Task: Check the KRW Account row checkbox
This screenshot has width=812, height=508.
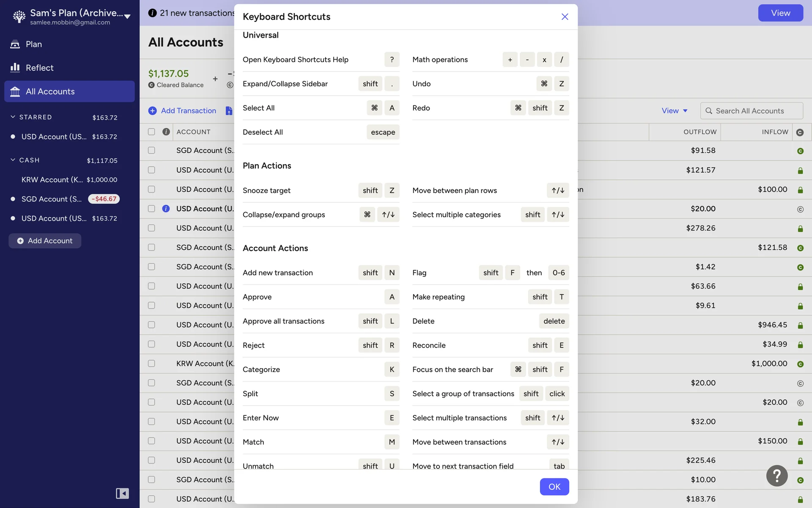Action: tap(151, 364)
